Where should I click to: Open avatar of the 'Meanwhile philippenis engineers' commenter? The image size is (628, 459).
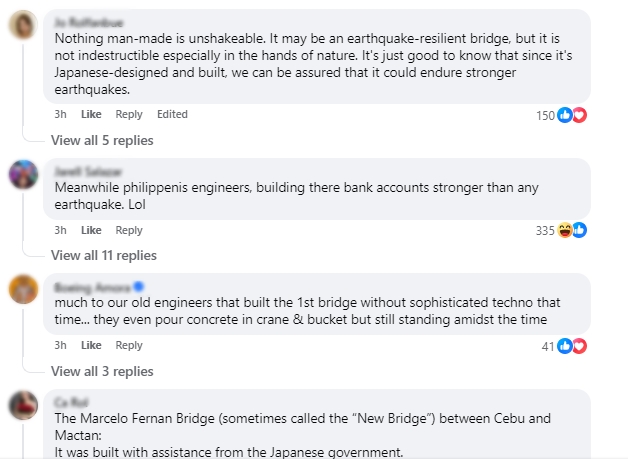(x=23, y=173)
